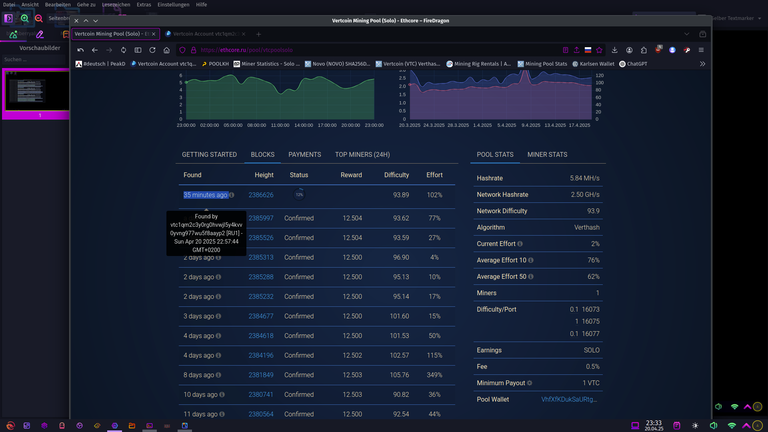Bookmark this page with the star icon

[x=599, y=50]
